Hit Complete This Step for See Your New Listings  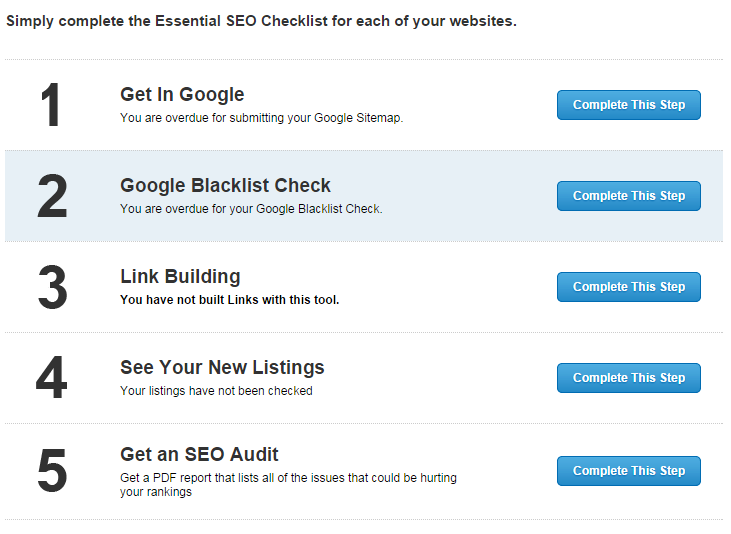[628, 378]
